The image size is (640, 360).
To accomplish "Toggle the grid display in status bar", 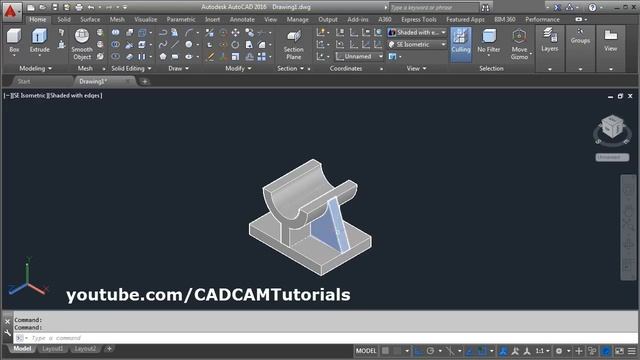I will 385,351.
